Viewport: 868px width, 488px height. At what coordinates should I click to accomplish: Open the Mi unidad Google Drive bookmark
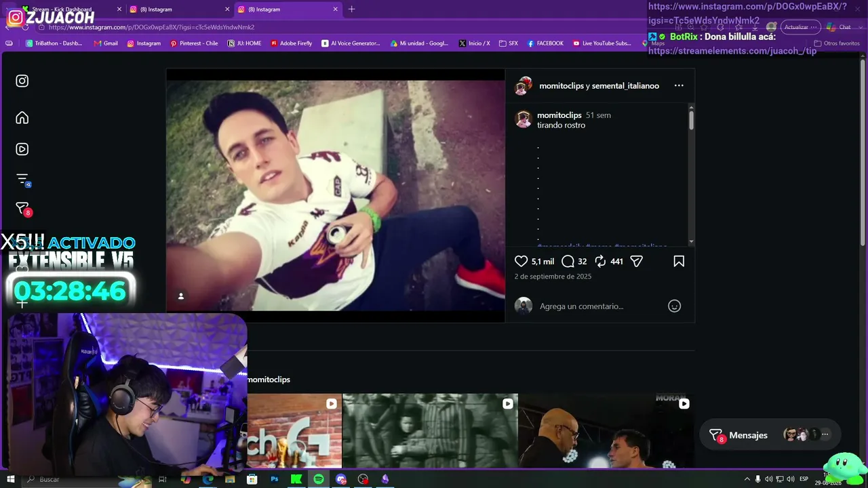tap(419, 43)
